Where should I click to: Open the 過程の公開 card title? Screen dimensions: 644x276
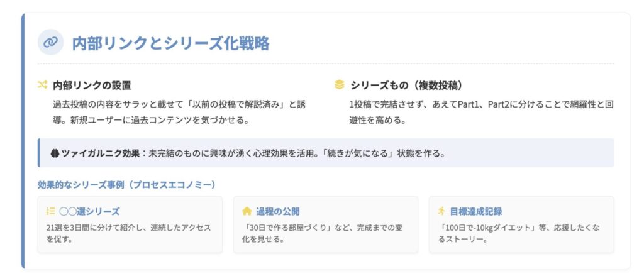click(x=278, y=211)
